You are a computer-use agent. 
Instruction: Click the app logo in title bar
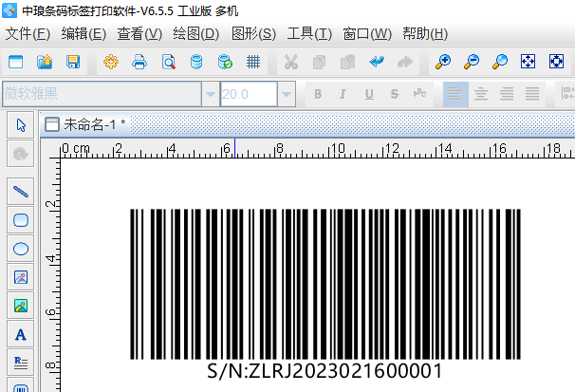pos(9,10)
